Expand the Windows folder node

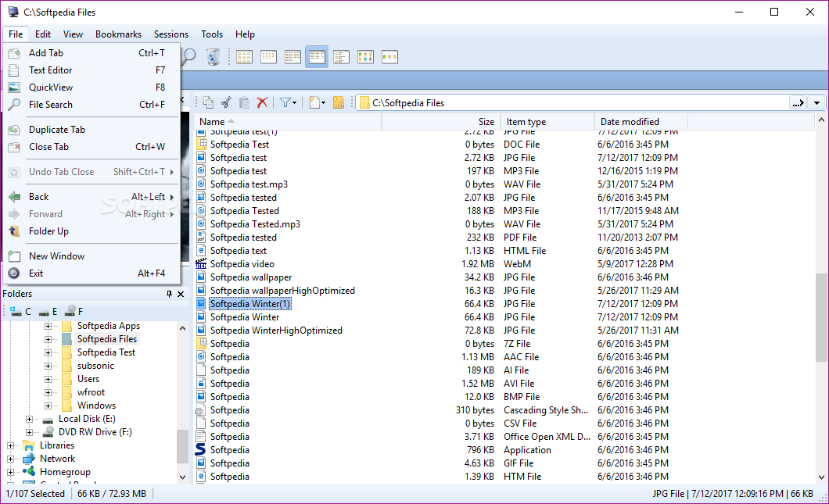tap(48, 406)
